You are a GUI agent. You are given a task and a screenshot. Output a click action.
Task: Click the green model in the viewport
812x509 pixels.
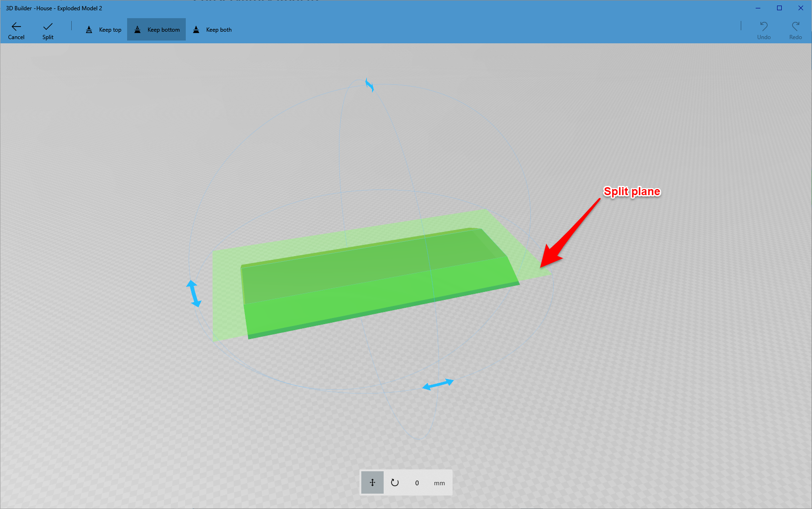coord(379,284)
